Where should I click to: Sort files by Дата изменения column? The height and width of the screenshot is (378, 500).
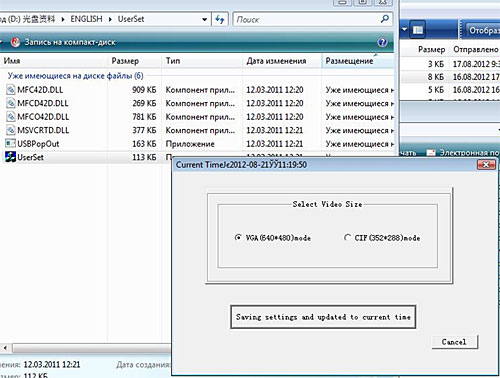pos(282,61)
